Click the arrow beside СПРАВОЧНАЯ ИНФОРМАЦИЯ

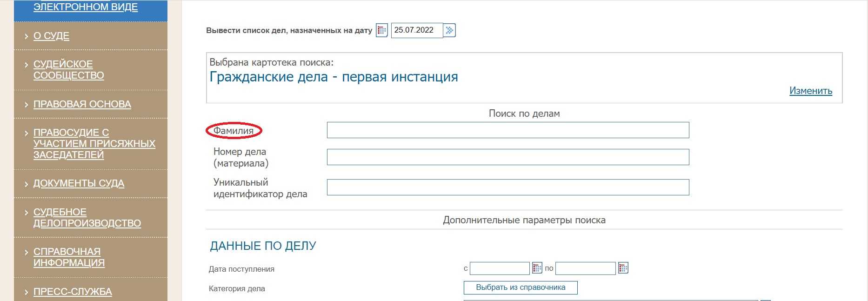(x=27, y=252)
